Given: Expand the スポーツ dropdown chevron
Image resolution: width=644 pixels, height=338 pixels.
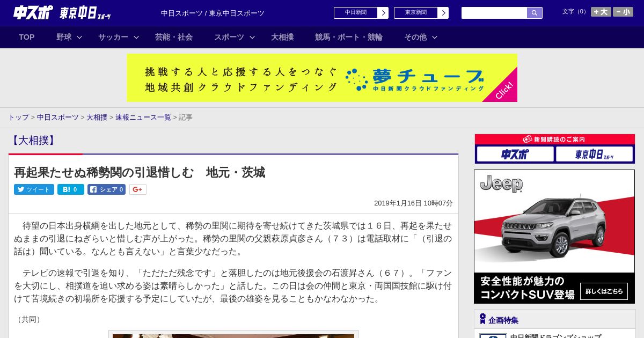Looking at the screenshot, I should pyautogui.click(x=252, y=37).
